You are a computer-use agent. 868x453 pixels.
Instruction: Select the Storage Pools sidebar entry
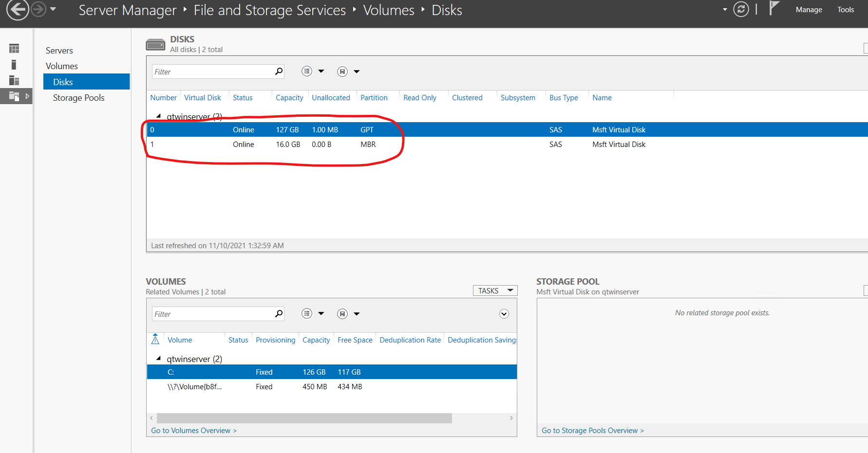pos(78,97)
